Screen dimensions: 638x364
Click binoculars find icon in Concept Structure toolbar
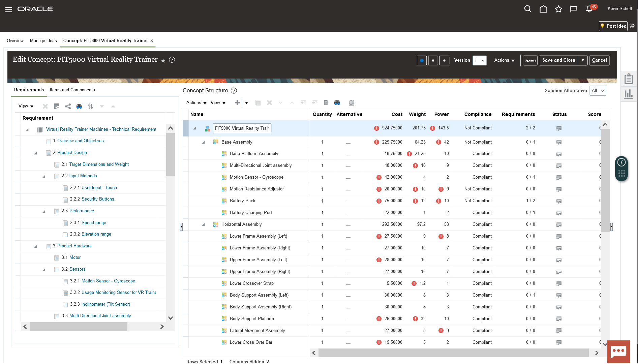[337, 103]
